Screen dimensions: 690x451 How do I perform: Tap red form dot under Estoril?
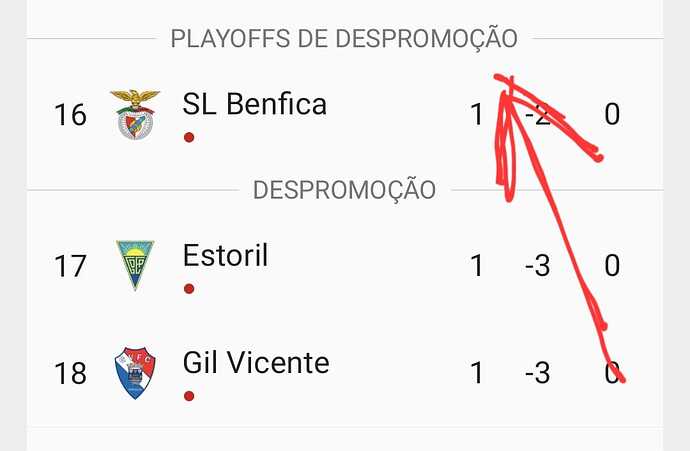pos(189,289)
